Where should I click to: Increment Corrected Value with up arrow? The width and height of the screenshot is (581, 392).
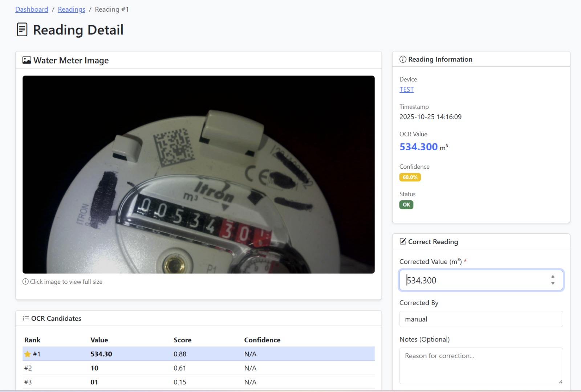click(x=553, y=277)
